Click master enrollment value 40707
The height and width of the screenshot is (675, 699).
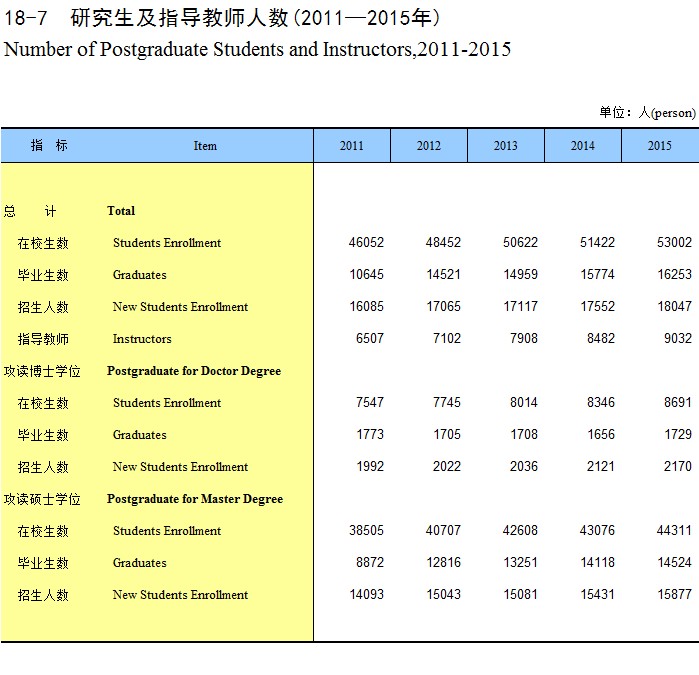click(443, 530)
